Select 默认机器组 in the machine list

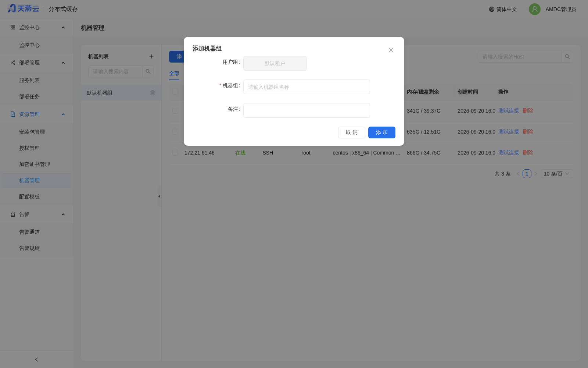[x=121, y=93]
